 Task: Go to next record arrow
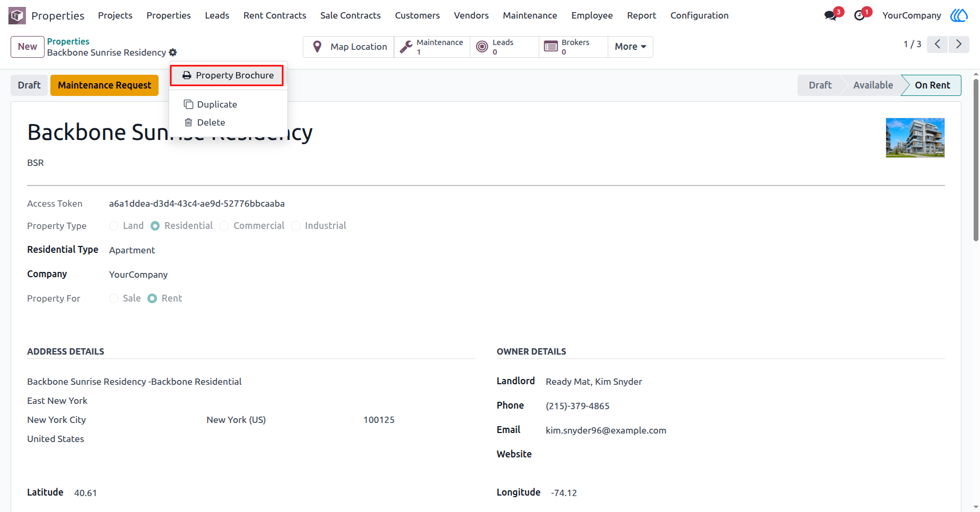coord(959,44)
